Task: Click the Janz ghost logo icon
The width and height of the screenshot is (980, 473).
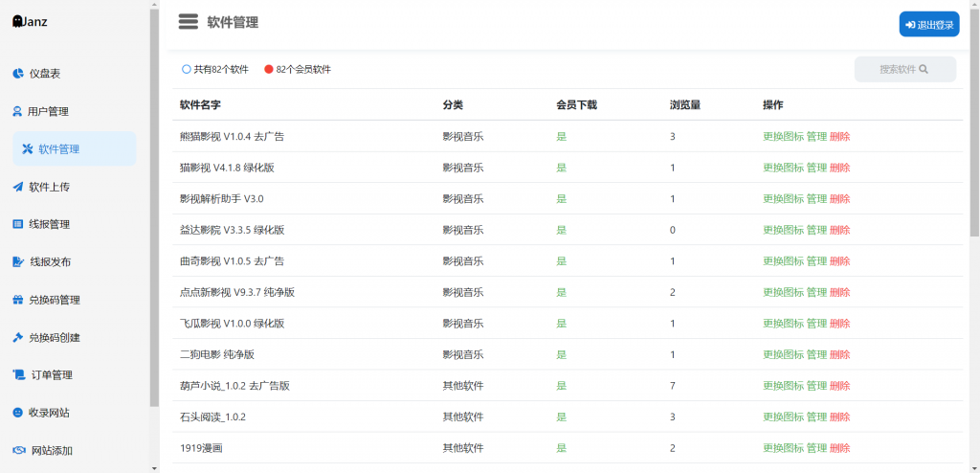Action: coord(17,22)
